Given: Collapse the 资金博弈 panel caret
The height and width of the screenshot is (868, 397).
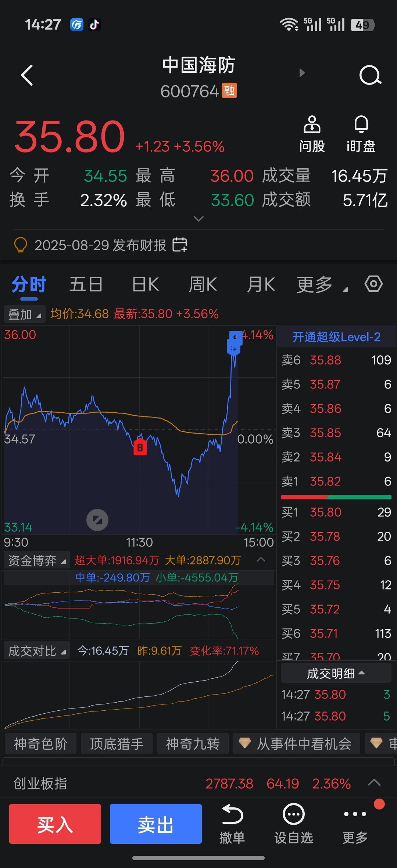Looking at the screenshot, I should click(261, 560).
